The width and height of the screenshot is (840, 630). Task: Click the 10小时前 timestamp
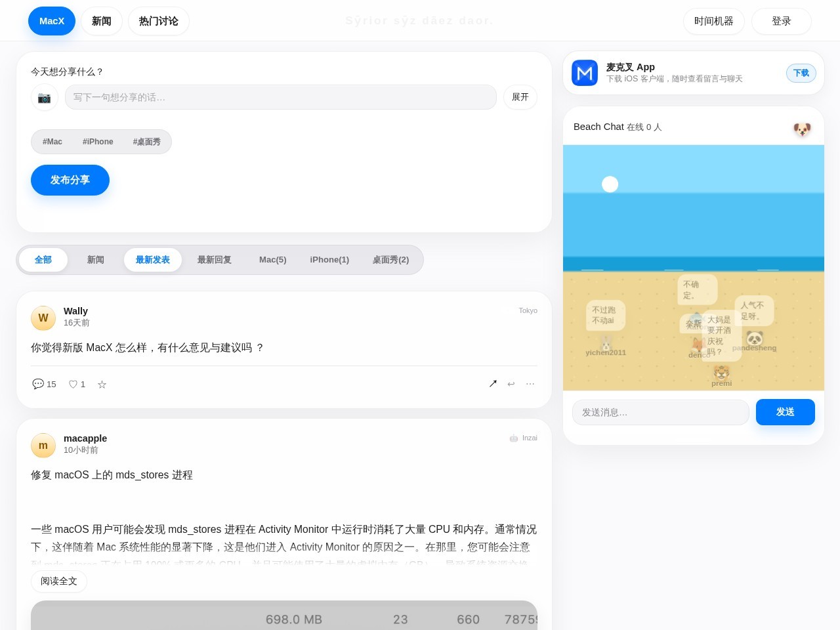(81, 450)
